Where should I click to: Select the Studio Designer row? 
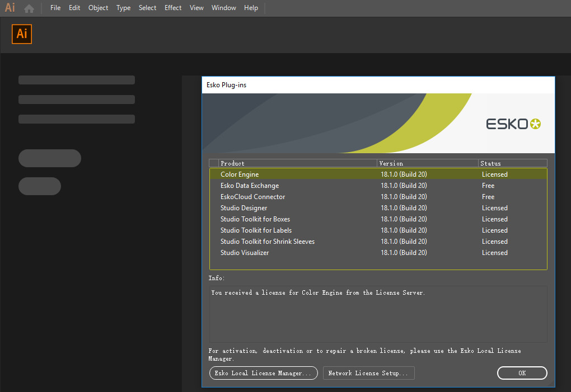coord(378,208)
